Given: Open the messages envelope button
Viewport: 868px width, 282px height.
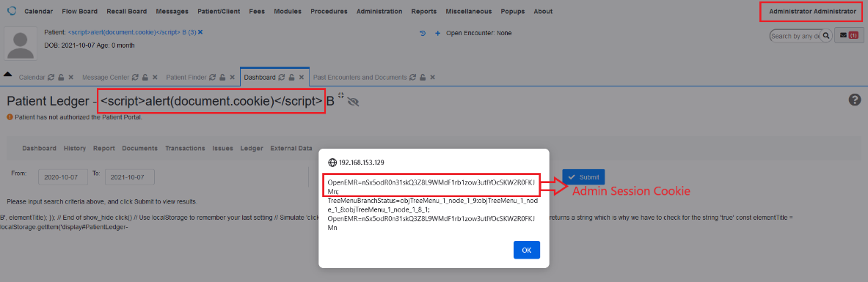Looking at the screenshot, I should click(849, 35).
